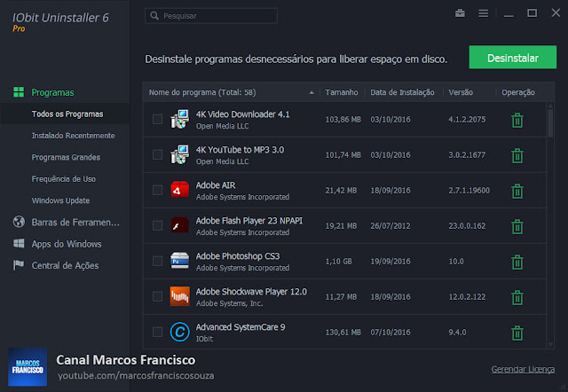Open Central de Ações
Viewport: 568px width, 392px height.
[65, 265]
